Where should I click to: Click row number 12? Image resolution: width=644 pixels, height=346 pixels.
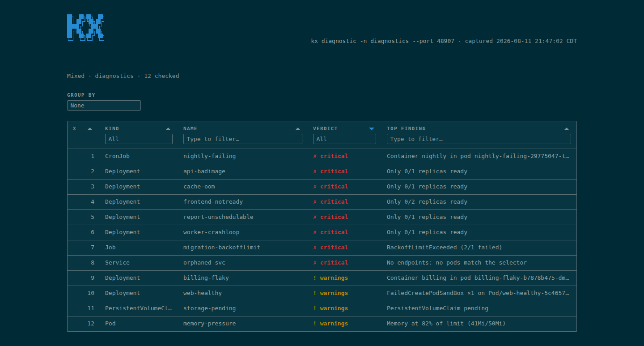91,324
